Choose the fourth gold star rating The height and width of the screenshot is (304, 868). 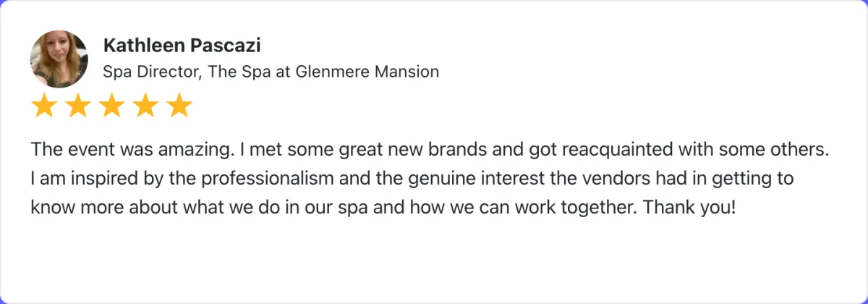pyautogui.click(x=145, y=106)
